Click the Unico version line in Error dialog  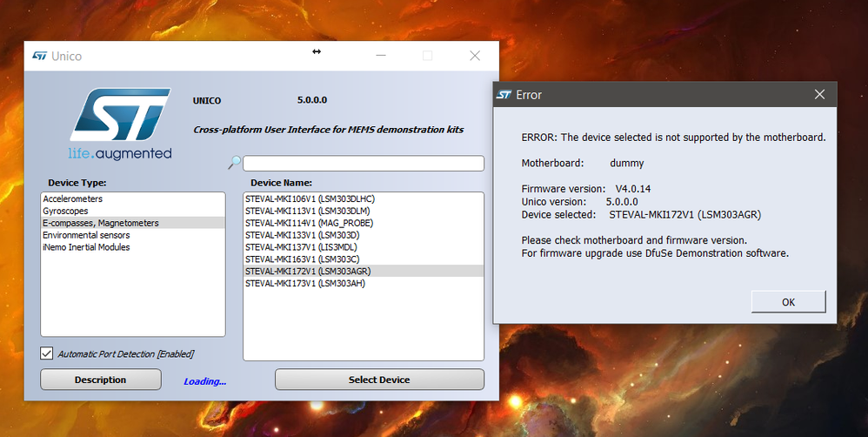tap(579, 202)
